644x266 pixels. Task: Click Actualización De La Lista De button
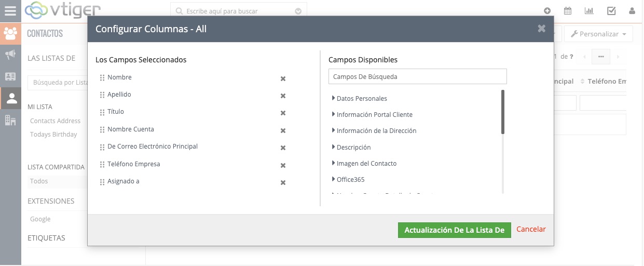click(x=454, y=230)
